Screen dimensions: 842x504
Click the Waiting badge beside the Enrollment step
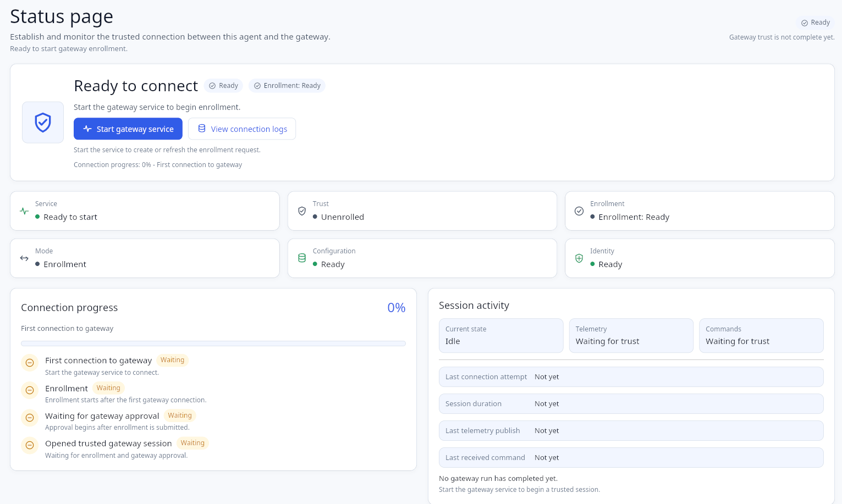pyautogui.click(x=108, y=388)
